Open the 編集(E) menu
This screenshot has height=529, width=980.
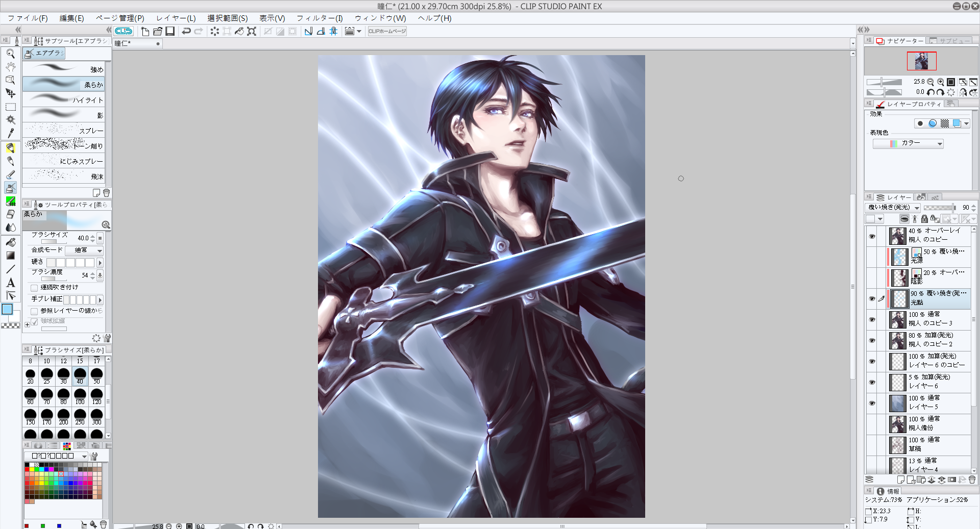(72, 18)
